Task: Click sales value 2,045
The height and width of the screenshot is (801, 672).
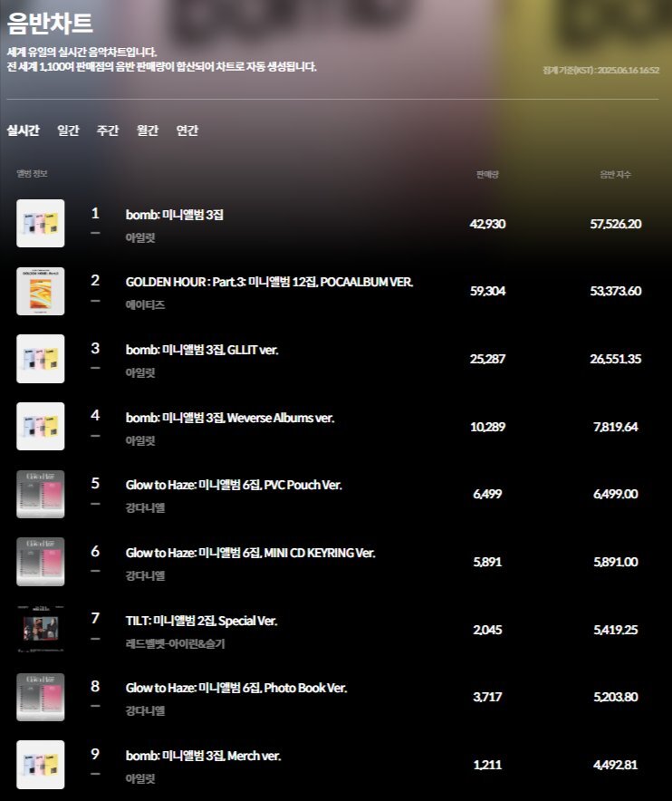Action: click(x=487, y=630)
